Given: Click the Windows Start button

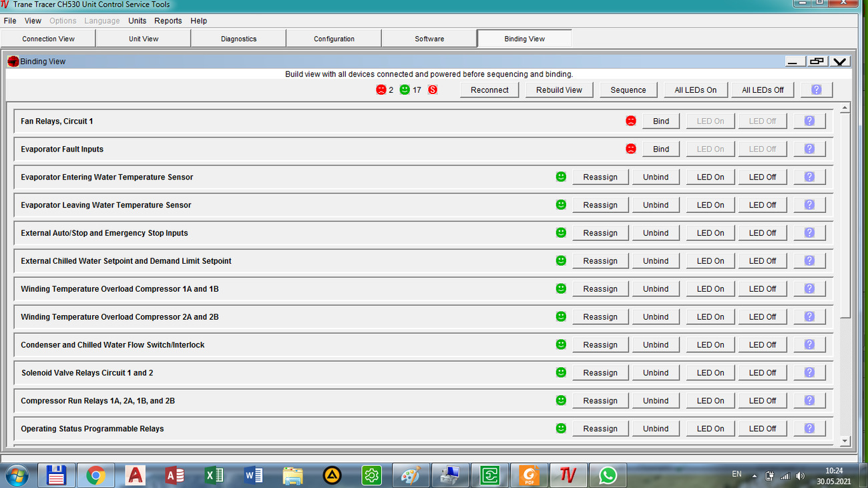Looking at the screenshot, I should (17, 475).
